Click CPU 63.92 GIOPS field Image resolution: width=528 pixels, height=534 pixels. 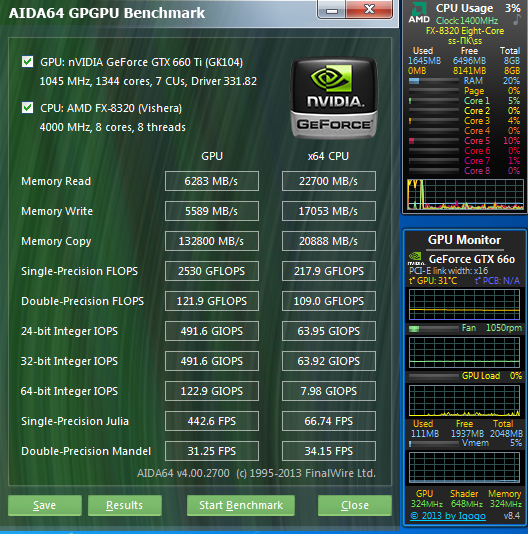click(329, 361)
